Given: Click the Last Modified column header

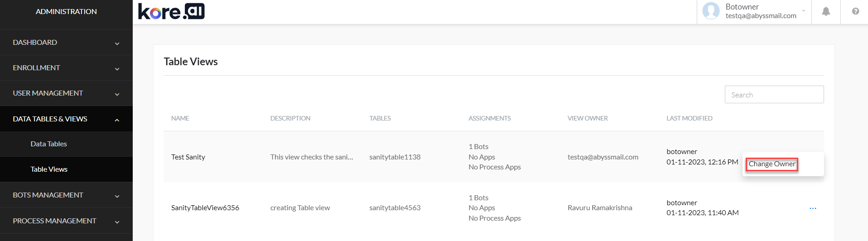Looking at the screenshot, I should coord(689,118).
